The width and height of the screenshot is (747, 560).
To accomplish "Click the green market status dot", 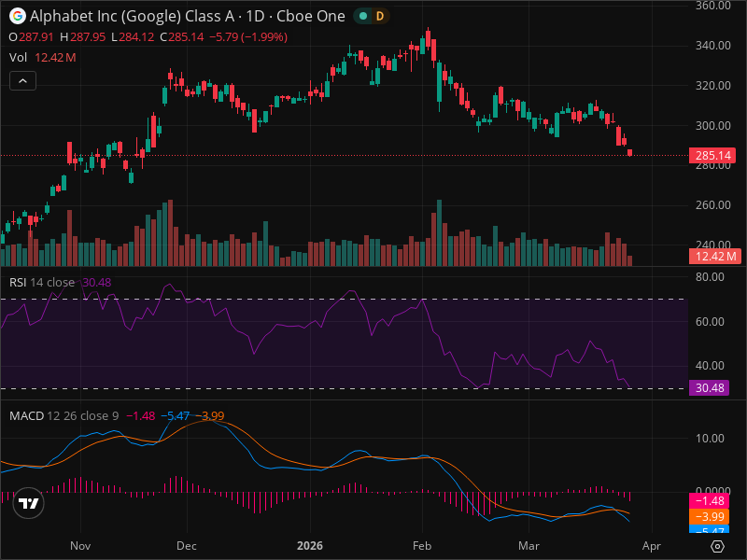I will tap(363, 16).
